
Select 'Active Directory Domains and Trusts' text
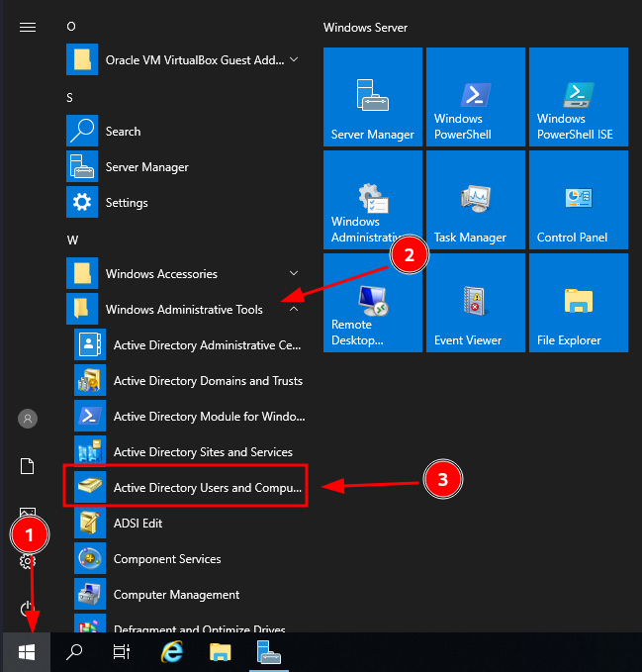pos(208,381)
